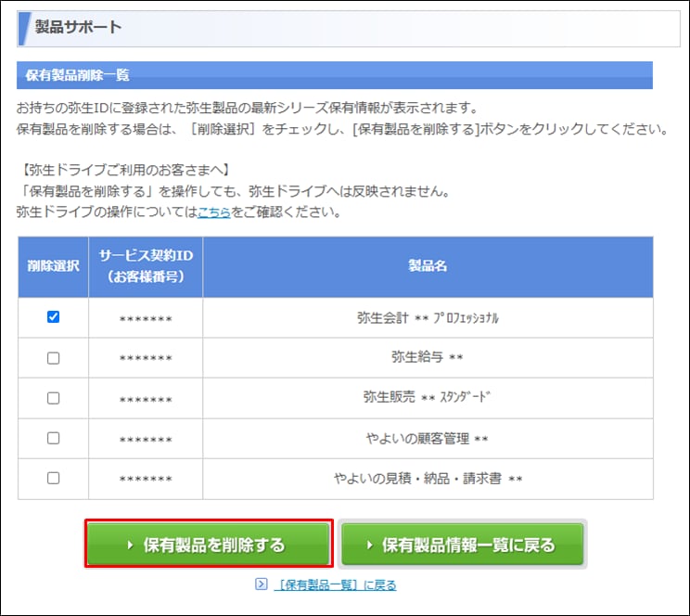The image size is (690, 616).
Task: Click the サービス契約ID column header
Action: tap(146, 266)
